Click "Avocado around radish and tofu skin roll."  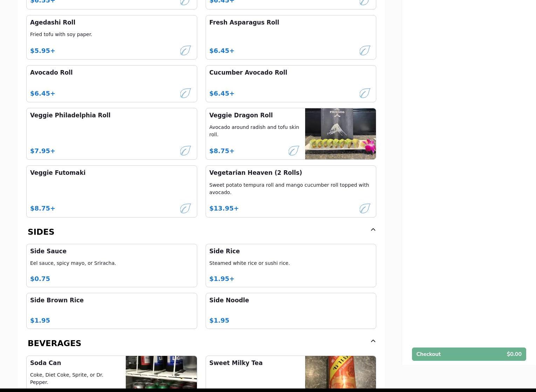[x=254, y=131]
